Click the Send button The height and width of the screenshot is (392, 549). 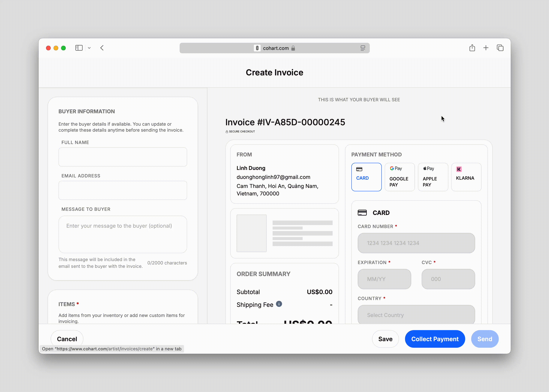tap(484, 339)
